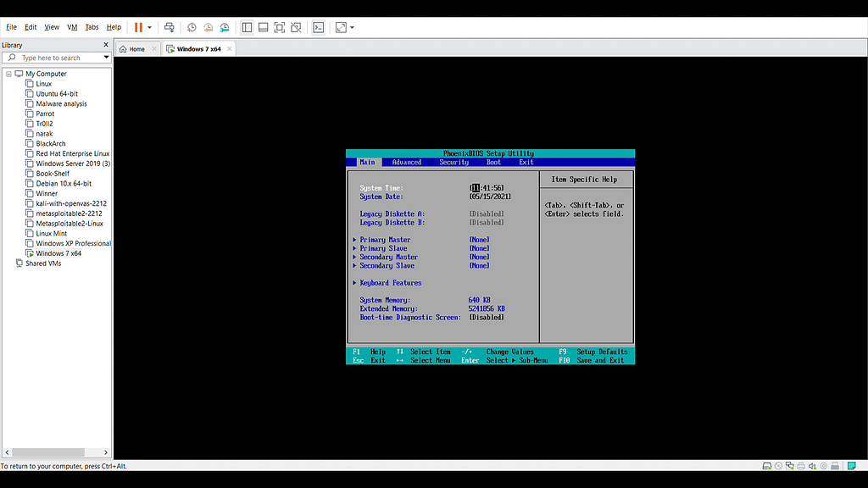Image resolution: width=868 pixels, height=488 pixels.
Task: Toggle the thumbnail bar toolbar icon
Action: click(x=264, y=27)
